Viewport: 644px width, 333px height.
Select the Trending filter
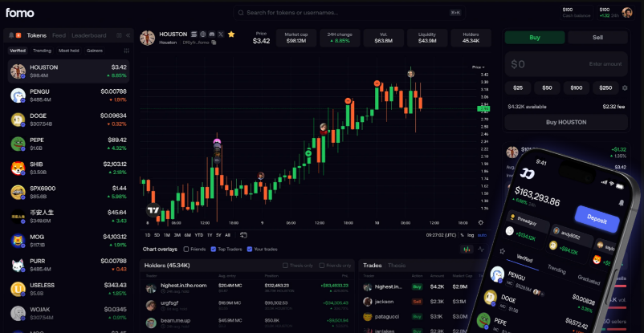pos(42,51)
